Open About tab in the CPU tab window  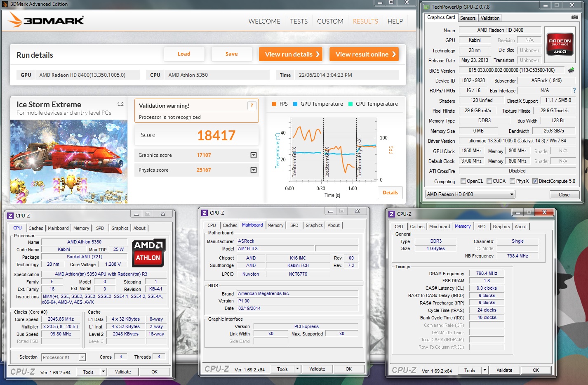139,228
